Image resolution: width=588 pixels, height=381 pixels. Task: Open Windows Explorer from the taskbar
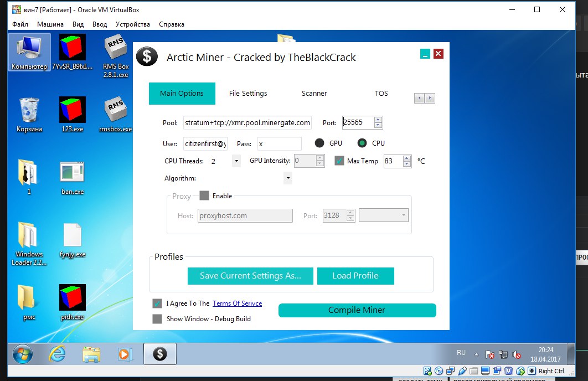pyautogui.click(x=91, y=353)
